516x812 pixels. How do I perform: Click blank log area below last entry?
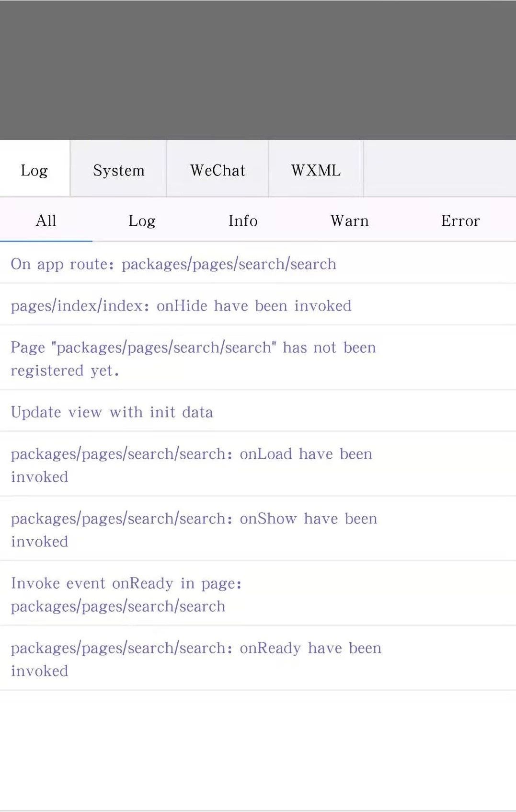point(258,750)
